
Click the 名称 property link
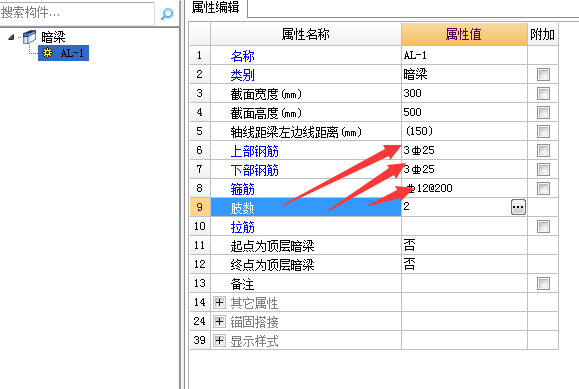pyautogui.click(x=243, y=56)
